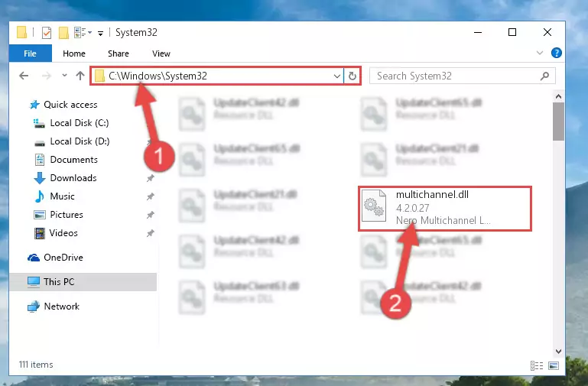Click the pin icon next to Pictures
The height and width of the screenshot is (386, 588).
tap(151, 215)
